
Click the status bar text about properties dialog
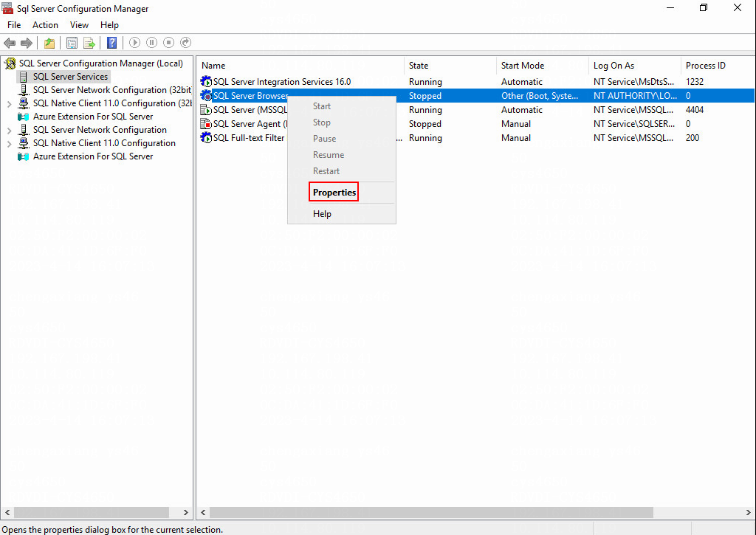point(113,529)
